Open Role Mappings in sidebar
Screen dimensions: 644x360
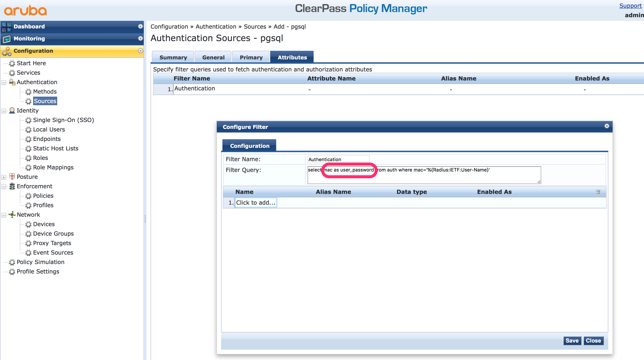(x=53, y=168)
